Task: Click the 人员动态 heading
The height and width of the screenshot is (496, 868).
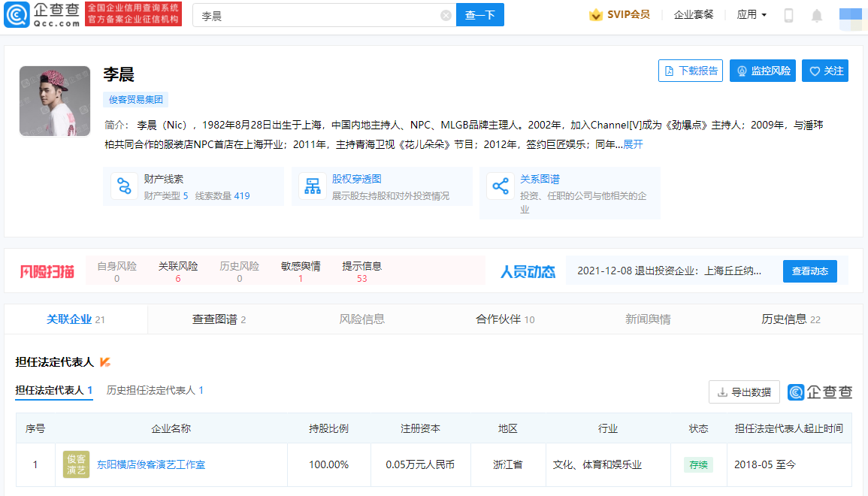Action: (528, 271)
